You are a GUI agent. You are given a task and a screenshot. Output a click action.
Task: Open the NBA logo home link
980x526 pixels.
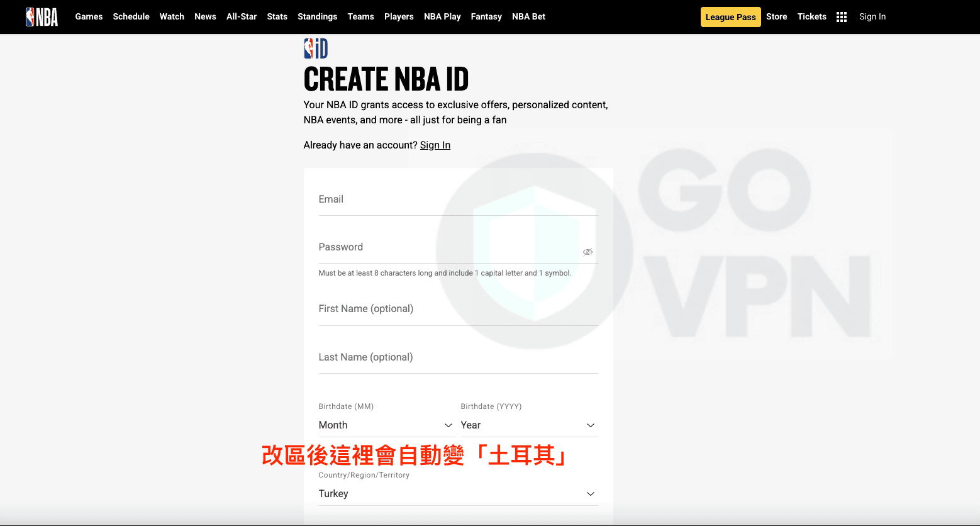42,17
